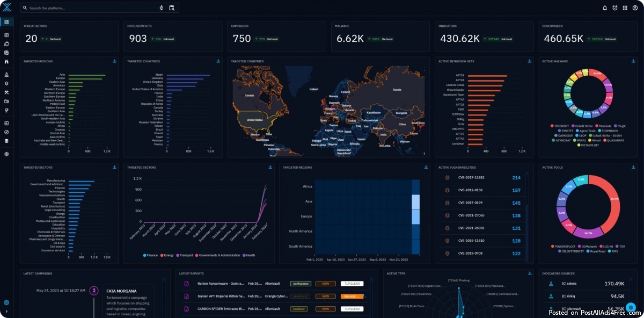This screenshot has width=644, height=318.
Task: Open the flask Threats sidebar icon
Action: point(6,75)
